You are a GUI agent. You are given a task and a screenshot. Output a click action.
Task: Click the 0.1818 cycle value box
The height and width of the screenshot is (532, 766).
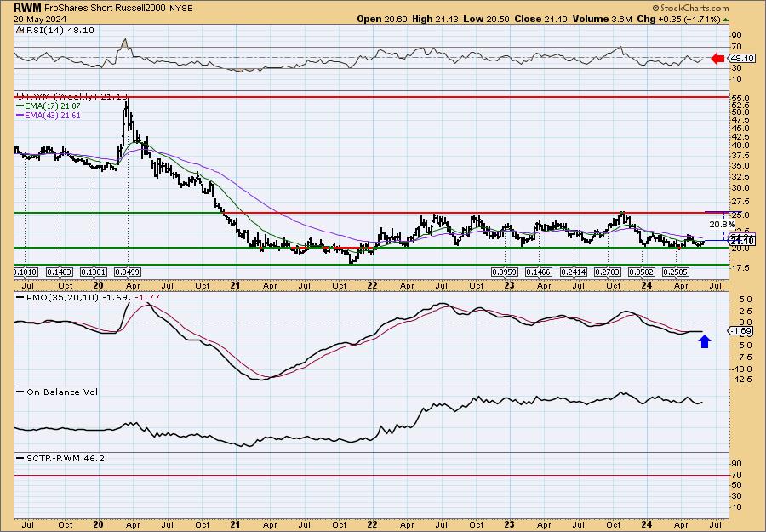[x=27, y=272]
